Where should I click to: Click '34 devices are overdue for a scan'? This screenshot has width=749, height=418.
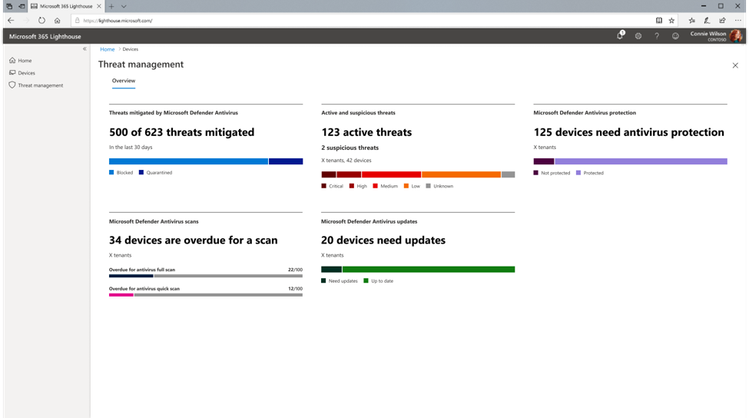tap(193, 240)
